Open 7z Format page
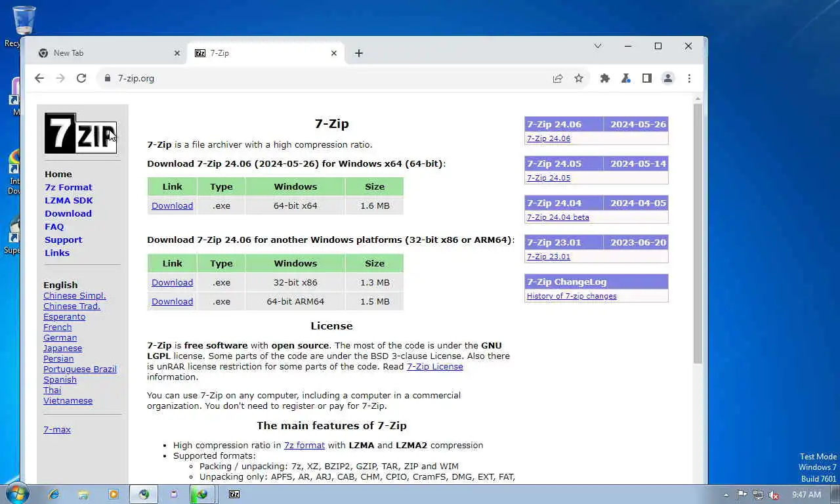The width and height of the screenshot is (840, 504). (x=68, y=187)
